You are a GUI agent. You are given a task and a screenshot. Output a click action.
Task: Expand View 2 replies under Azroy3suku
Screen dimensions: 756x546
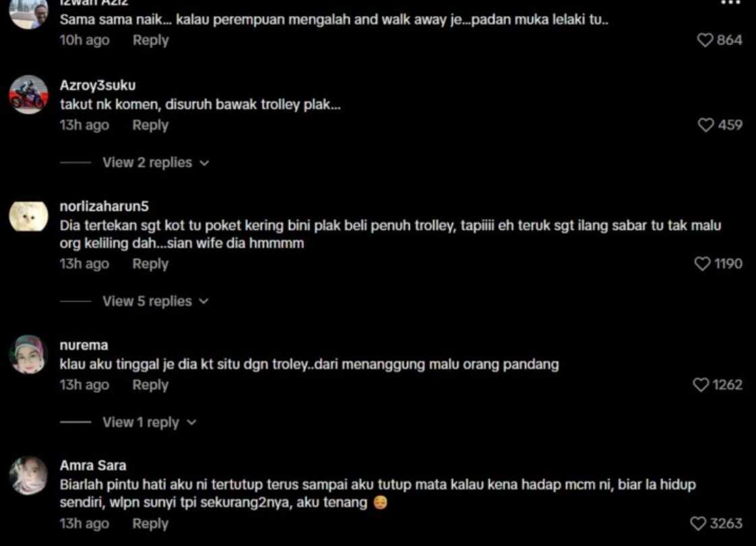click(x=156, y=162)
